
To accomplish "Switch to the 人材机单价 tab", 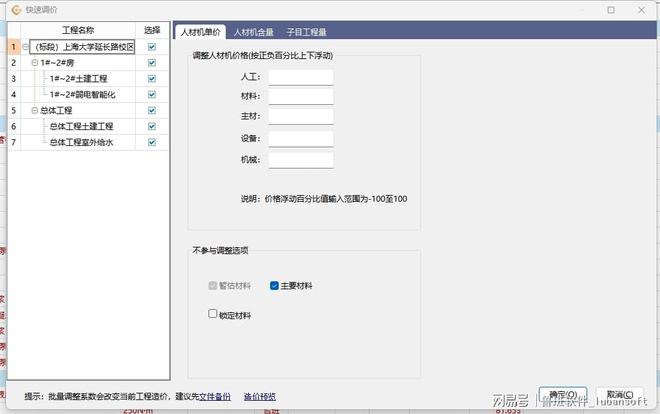I will 200,32.
